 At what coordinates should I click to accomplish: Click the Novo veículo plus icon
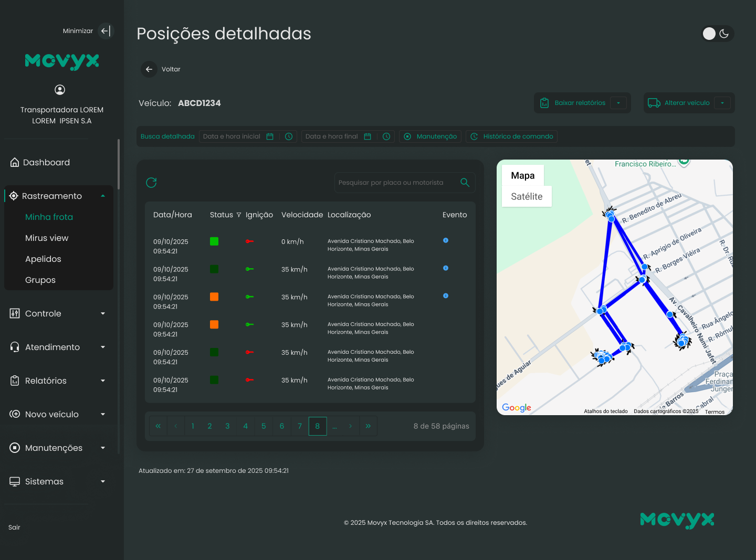(x=15, y=414)
